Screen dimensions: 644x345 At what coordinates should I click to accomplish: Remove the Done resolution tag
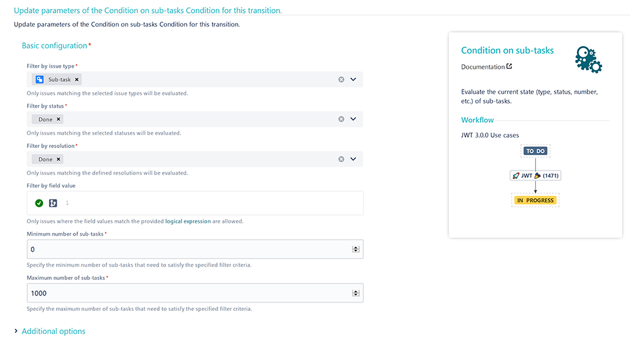pos(59,159)
